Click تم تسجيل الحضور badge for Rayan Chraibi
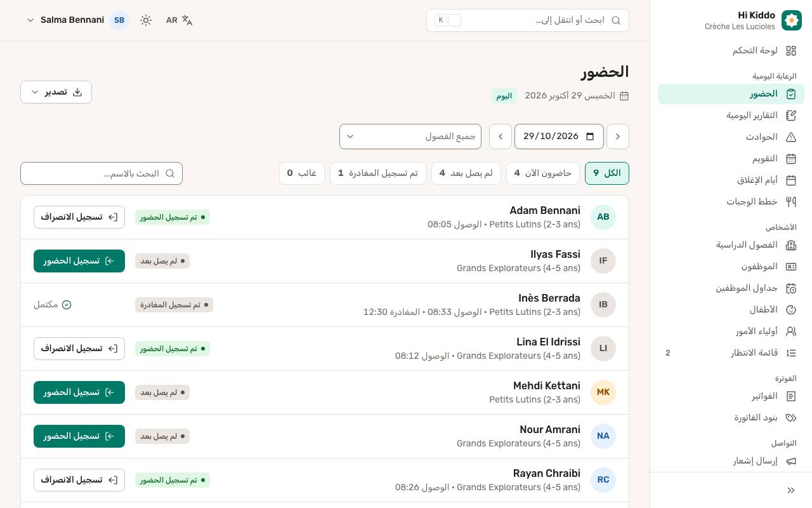The image size is (812, 508). tap(173, 480)
